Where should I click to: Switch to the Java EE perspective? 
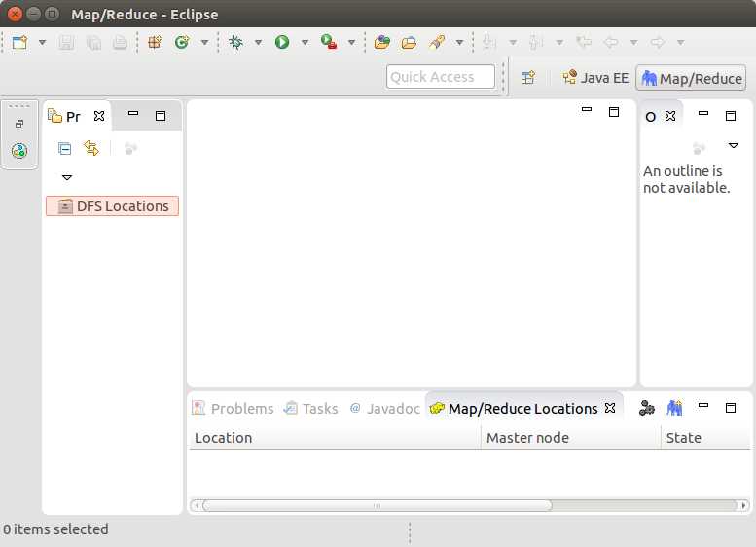click(595, 78)
